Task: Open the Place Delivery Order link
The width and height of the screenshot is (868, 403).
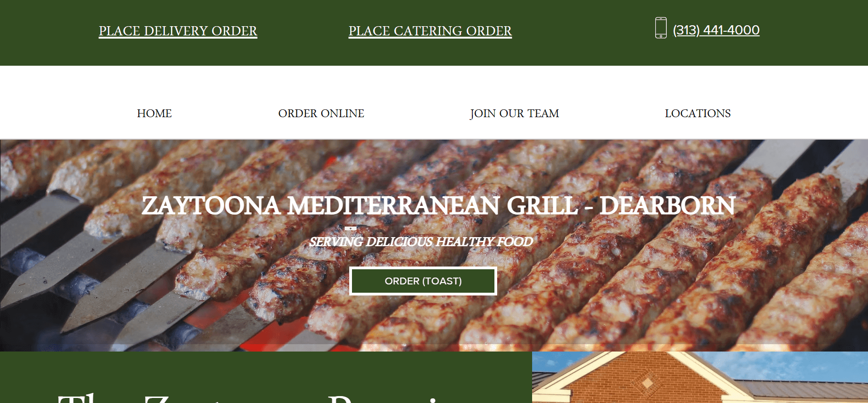Action: click(x=178, y=31)
